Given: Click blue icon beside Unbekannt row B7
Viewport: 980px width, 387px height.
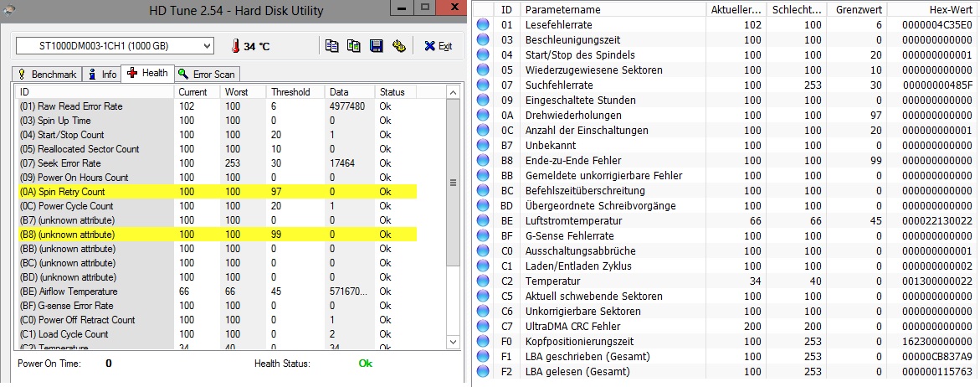Looking at the screenshot, I should click(482, 146).
